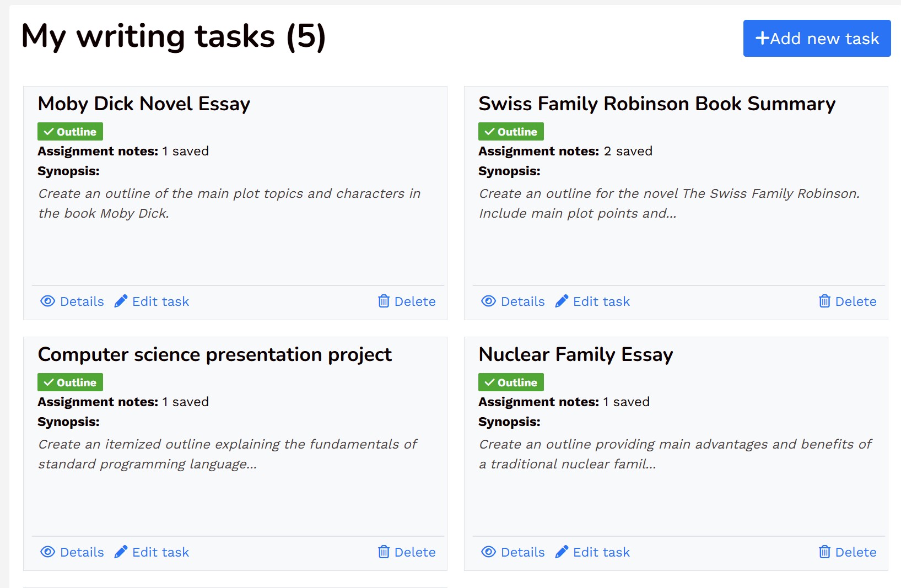Click trash icon on Nuclear Family Essay task
The image size is (901, 588).
[x=824, y=552]
